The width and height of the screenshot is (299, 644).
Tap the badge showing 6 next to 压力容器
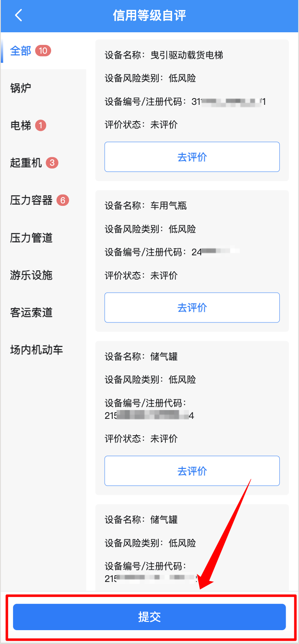(62, 200)
